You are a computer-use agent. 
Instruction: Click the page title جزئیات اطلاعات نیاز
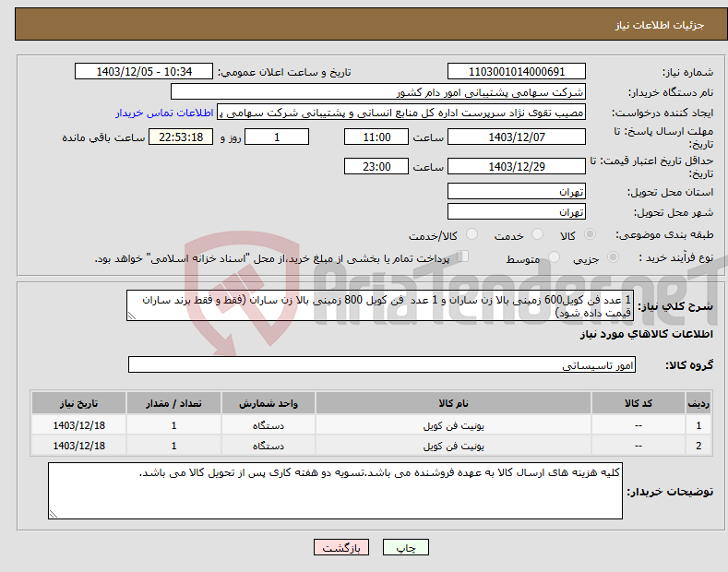[x=660, y=25]
